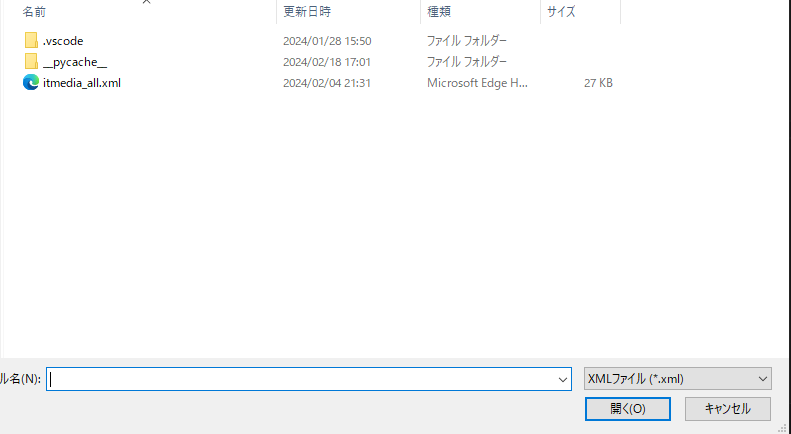
Task: Click the resize grip in dialog corner
Action: pos(783,427)
